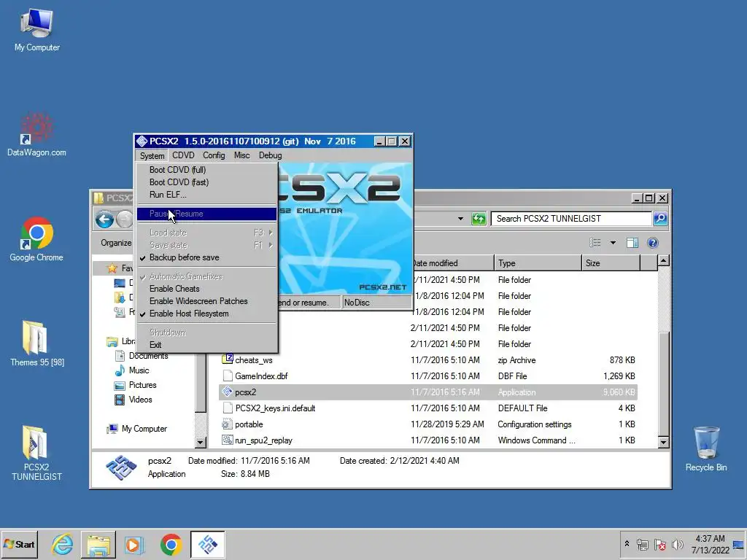This screenshot has width=747, height=560.
Task: Open Themes 95 [98] desktop folder
Action: (x=36, y=344)
